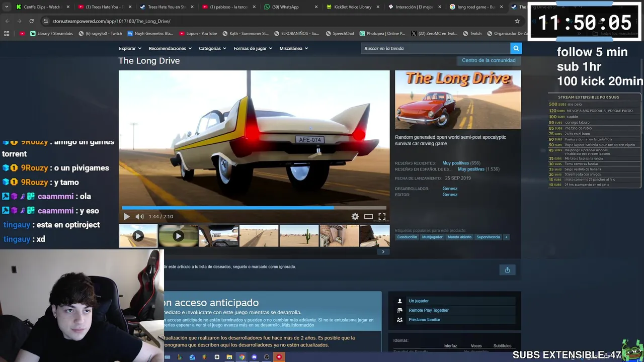
Task: Open SpeechChat bookmark
Action: (x=340, y=34)
